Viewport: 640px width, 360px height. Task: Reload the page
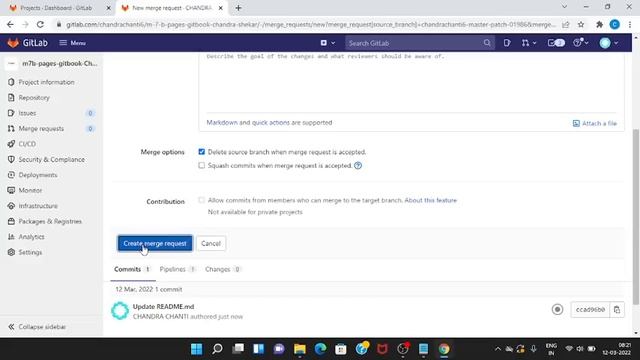tap(40, 24)
